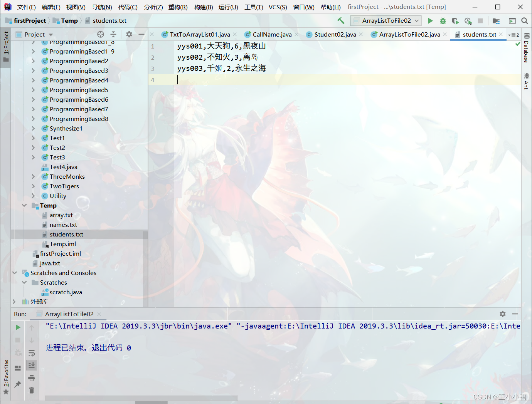Click the Build project hammer icon

pos(341,21)
